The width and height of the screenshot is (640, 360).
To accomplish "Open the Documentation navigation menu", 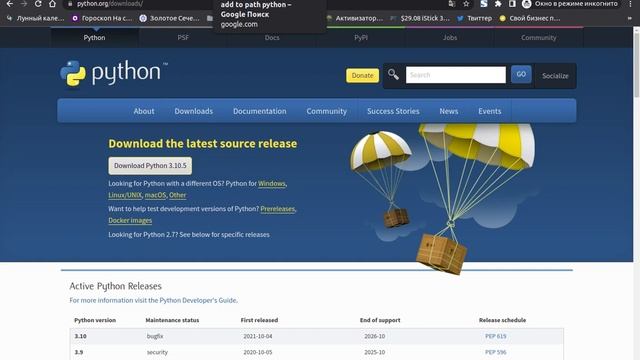I will (x=260, y=111).
